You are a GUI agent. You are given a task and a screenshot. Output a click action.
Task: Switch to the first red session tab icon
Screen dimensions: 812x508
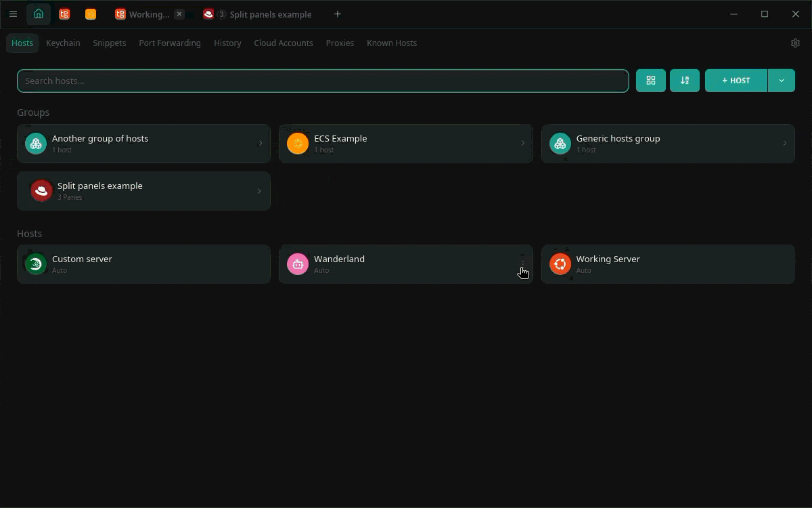[x=64, y=14]
